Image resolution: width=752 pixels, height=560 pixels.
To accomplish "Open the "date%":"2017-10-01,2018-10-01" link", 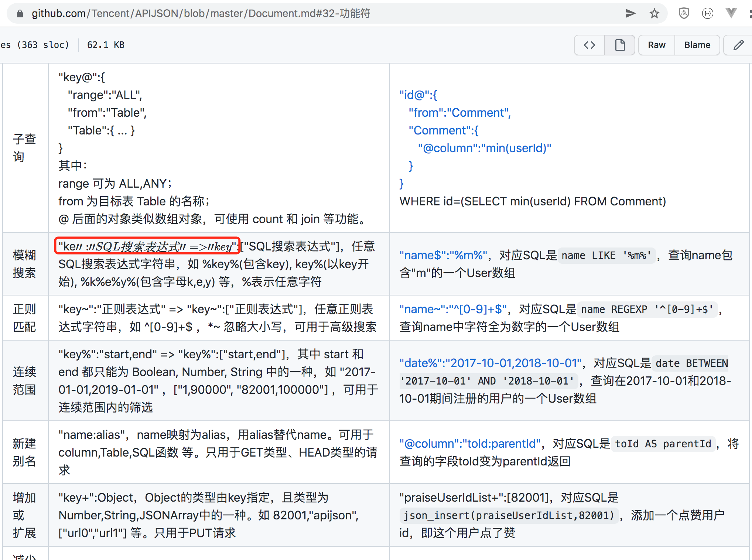I will (490, 363).
